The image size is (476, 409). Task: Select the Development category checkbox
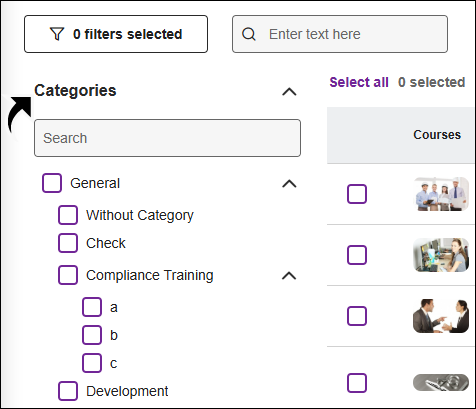click(x=68, y=391)
